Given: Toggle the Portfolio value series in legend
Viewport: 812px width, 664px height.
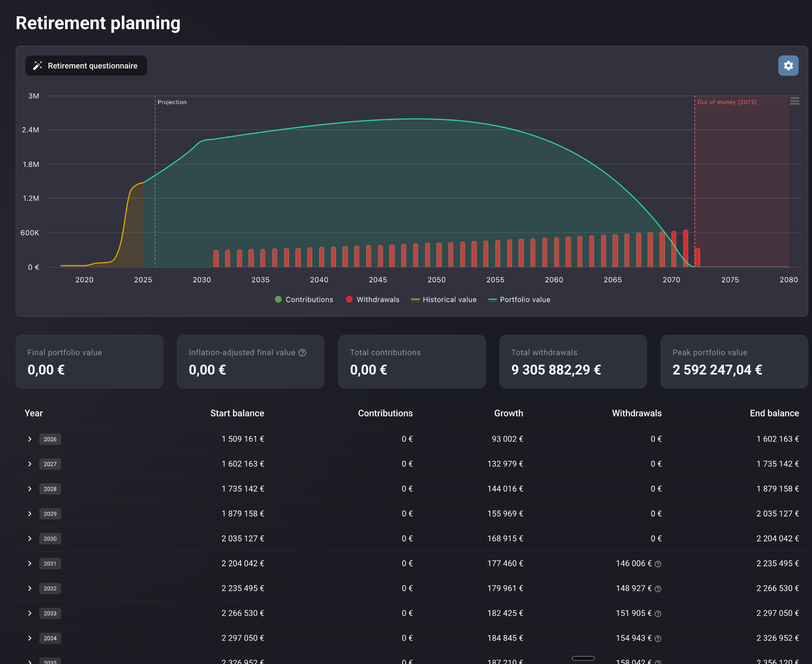Looking at the screenshot, I should pos(519,300).
